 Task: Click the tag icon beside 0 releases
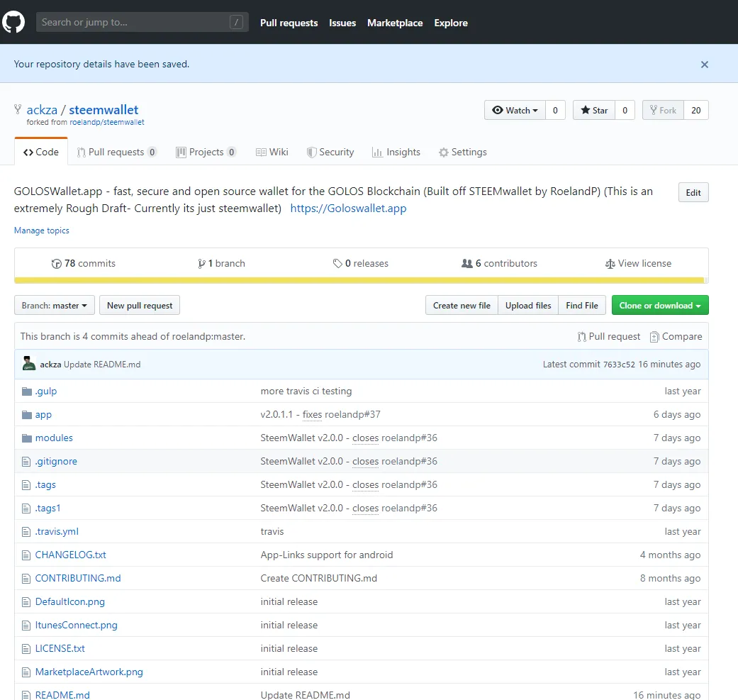[x=337, y=264]
